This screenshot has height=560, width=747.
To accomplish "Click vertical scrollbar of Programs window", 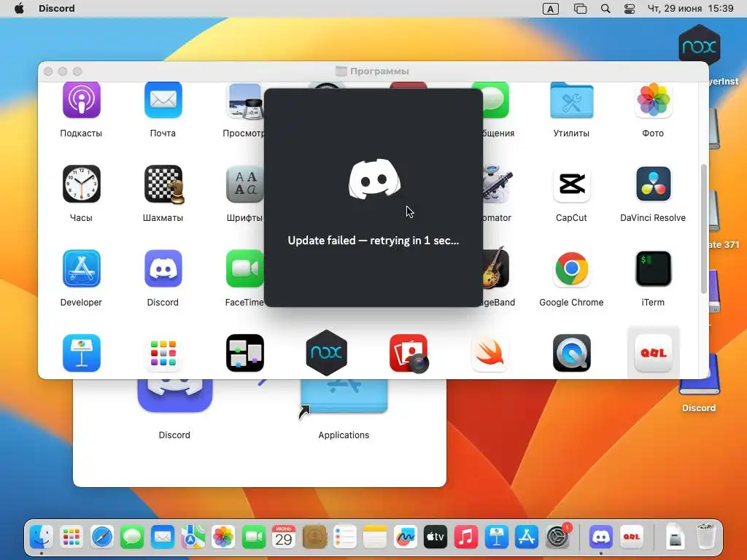I will pos(704,229).
